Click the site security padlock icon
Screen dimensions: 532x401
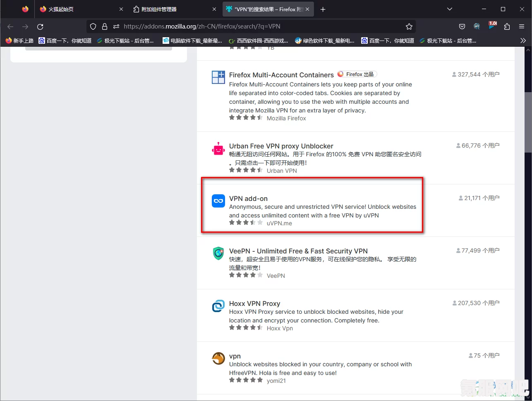[x=105, y=26]
